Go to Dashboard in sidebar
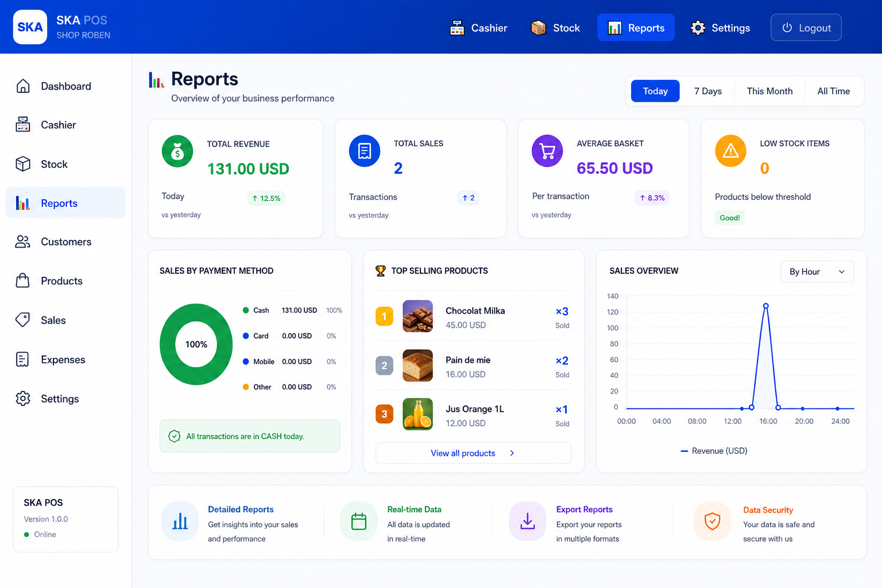Image resolution: width=882 pixels, height=588 pixels. (x=65, y=86)
